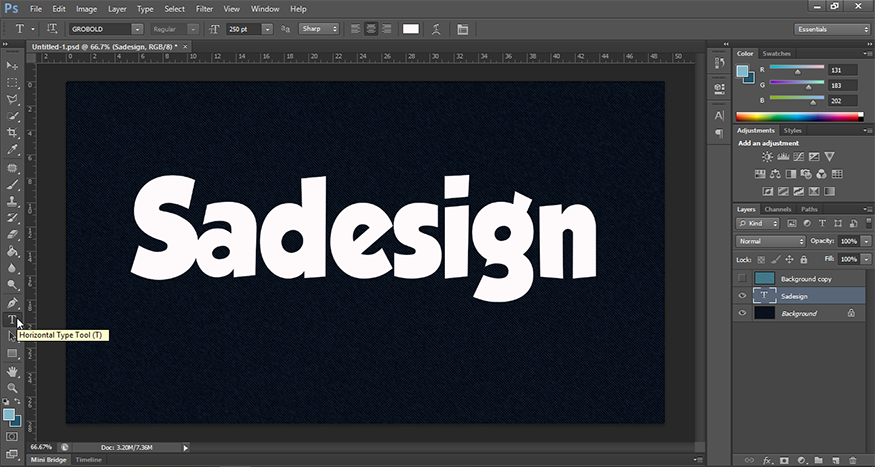The height and width of the screenshot is (467, 875).
Task: Open the Paragraph panel icon
Action: pos(719,133)
